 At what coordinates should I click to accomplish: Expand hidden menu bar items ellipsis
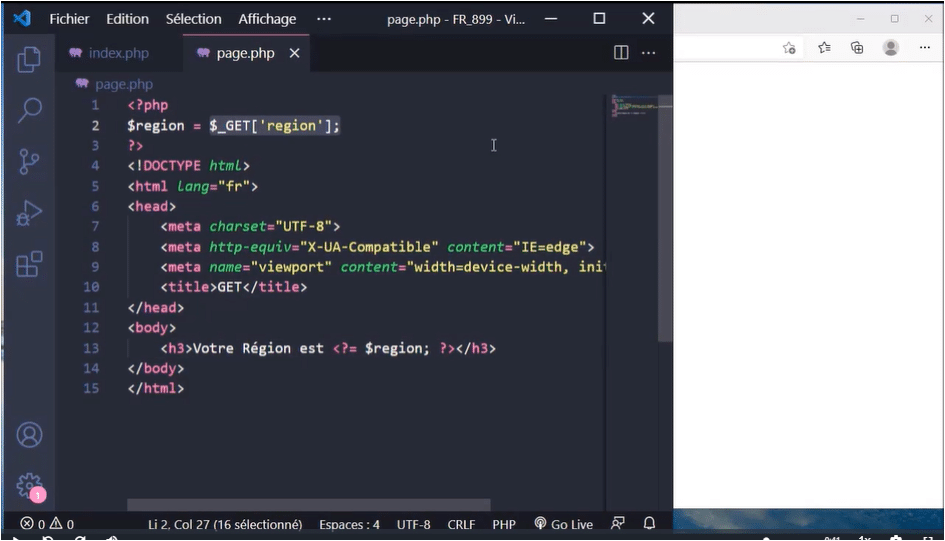point(324,19)
